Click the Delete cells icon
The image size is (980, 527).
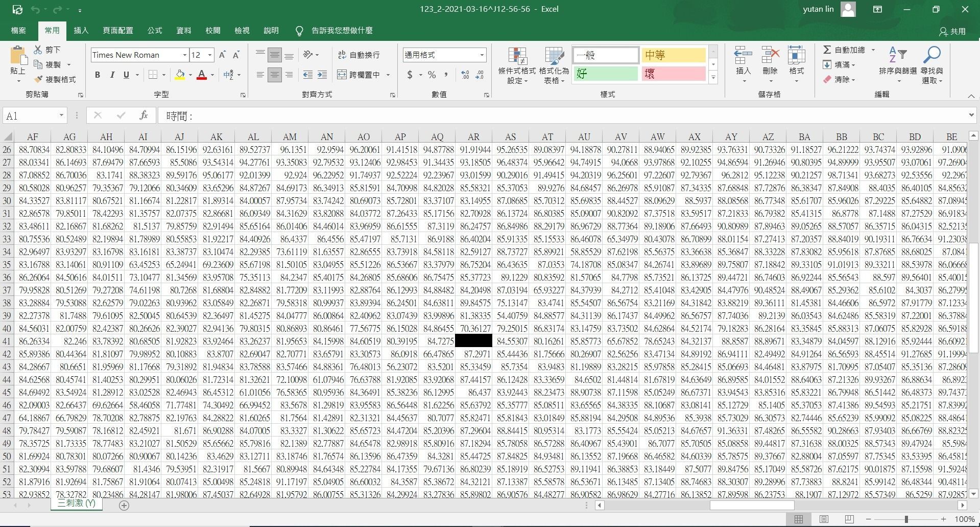click(x=770, y=55)
